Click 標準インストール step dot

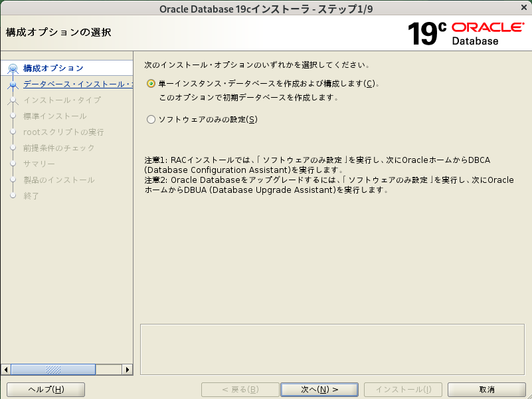click(13, 116)
